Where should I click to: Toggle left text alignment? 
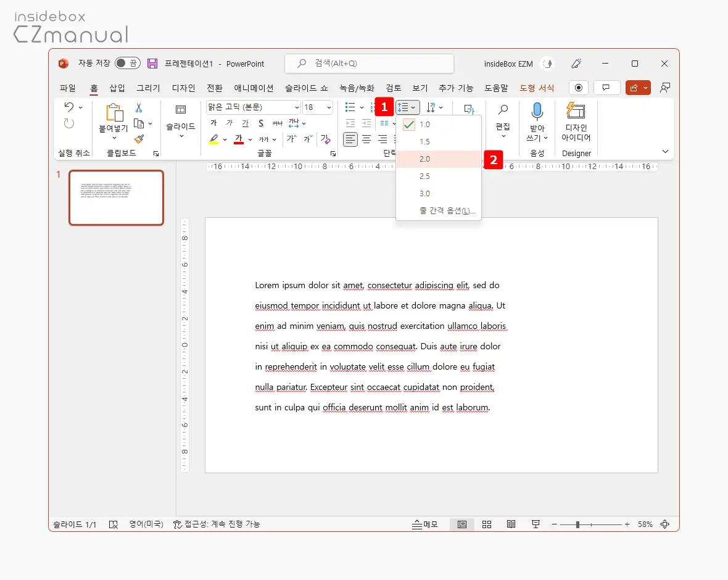pyautogui.click(x=350, y=139)
